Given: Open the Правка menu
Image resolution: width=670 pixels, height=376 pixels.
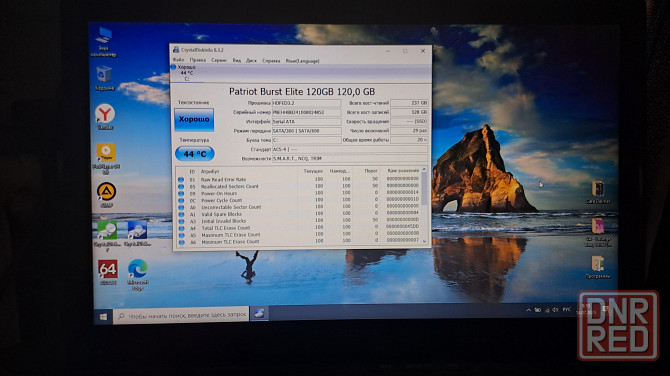Looking at the screenshot, I should coord(198,61).
